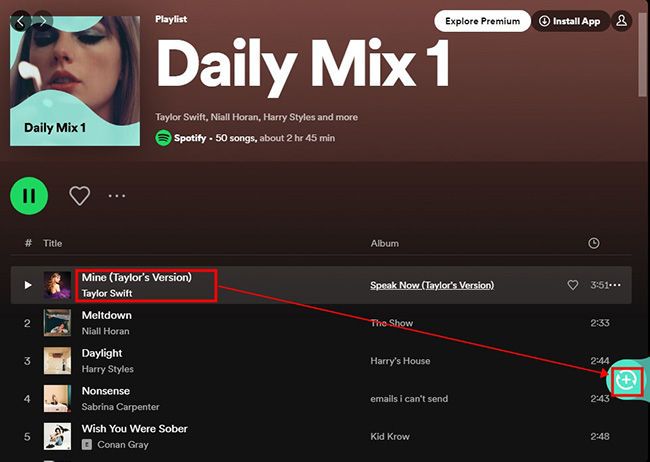The width and height of the screenshot is (650, 462).
Task: Open the playlist more options dots
Action: [x=116, y=196]
